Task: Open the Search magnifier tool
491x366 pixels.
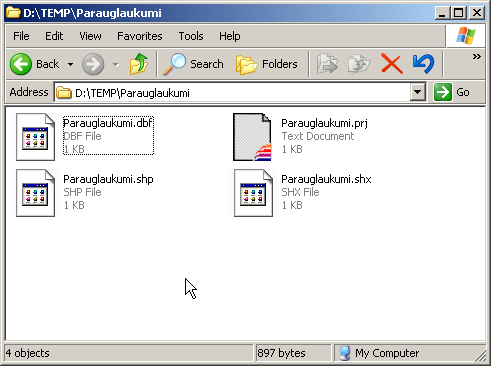Action: 193,64
